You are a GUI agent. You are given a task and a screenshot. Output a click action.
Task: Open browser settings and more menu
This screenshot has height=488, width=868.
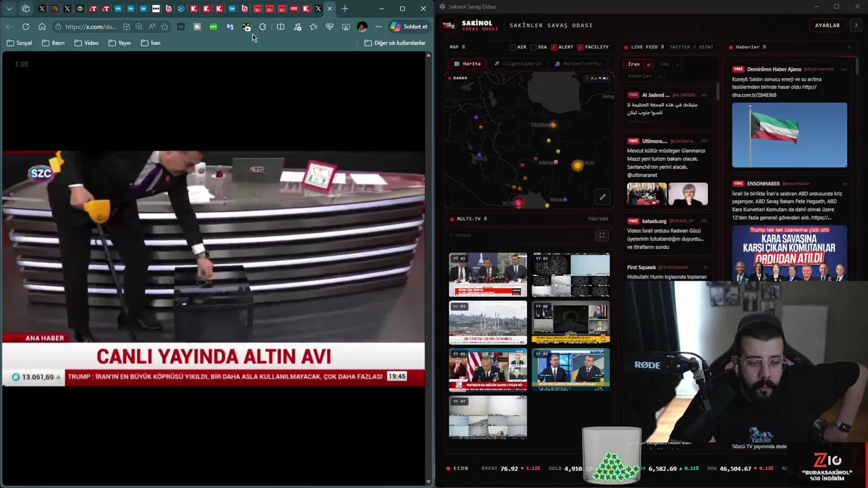378,26
